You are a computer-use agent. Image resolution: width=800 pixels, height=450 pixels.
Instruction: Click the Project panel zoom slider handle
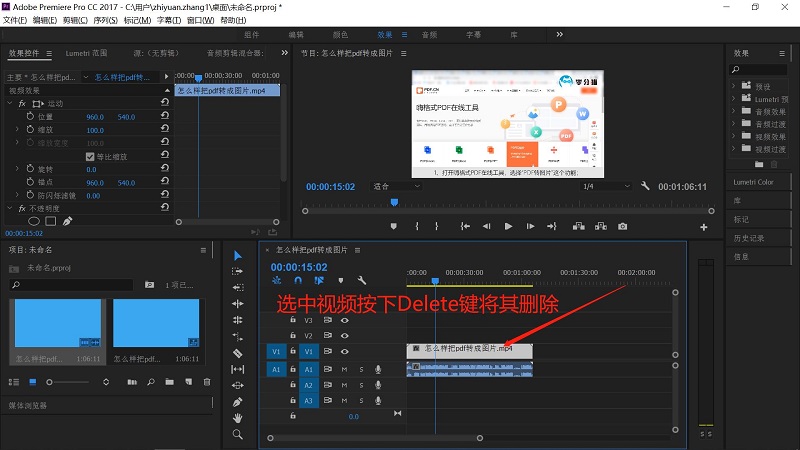(49, 382)
